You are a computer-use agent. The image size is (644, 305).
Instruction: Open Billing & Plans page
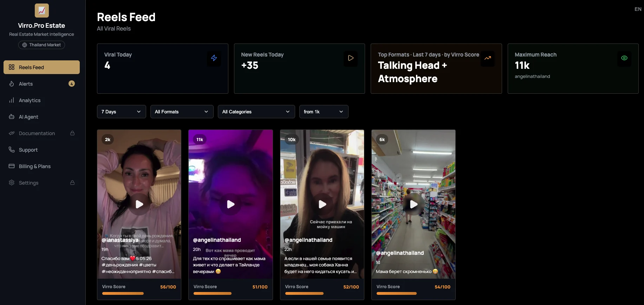click(41, 166)
